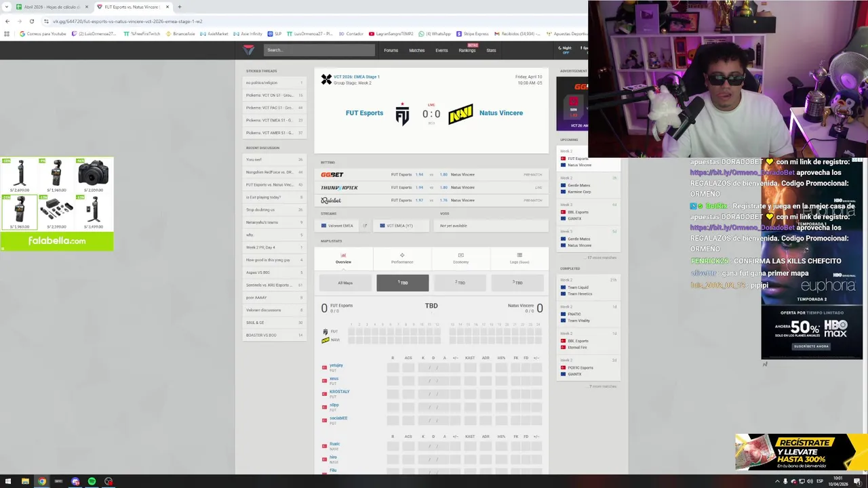Image resolution: width=868 pixels, height=488 pixels.
Task: Open the Stripe Express bookmark
Action: pos(473,34)
